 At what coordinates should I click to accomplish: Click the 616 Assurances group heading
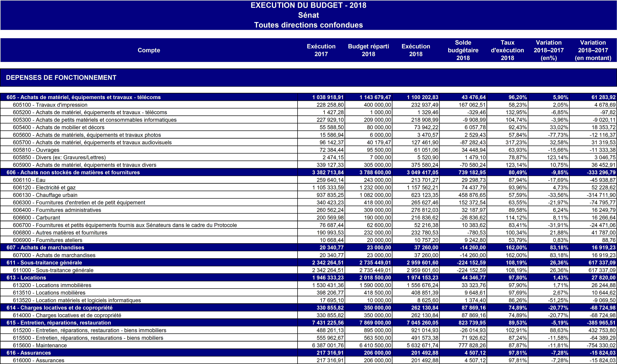[x=29, y=353]
